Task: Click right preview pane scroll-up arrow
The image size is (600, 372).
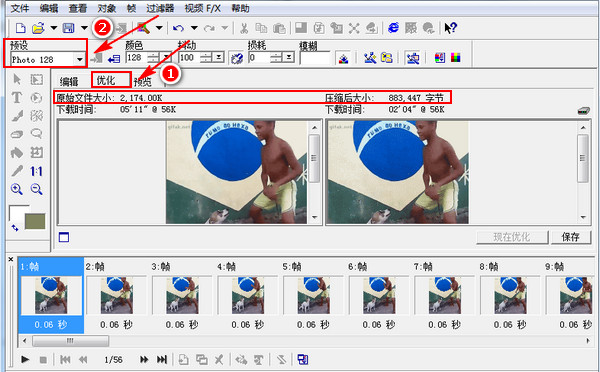Action: point(583,127)
